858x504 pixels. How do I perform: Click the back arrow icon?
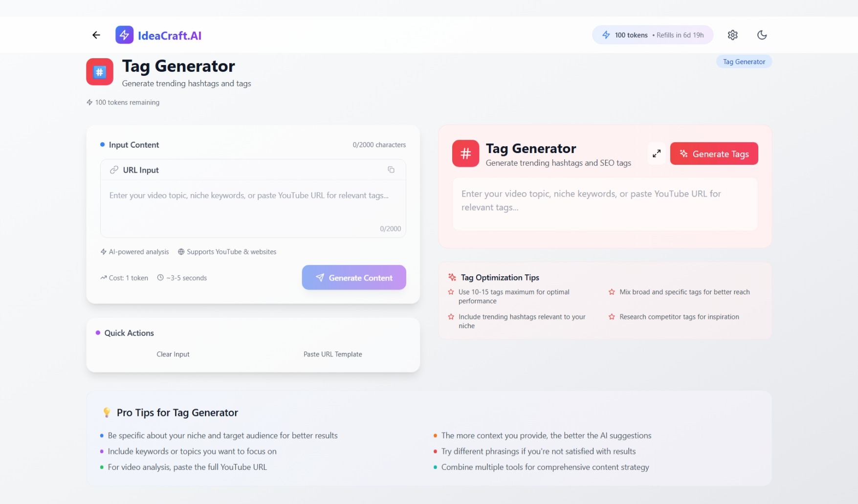coord(96,35)
